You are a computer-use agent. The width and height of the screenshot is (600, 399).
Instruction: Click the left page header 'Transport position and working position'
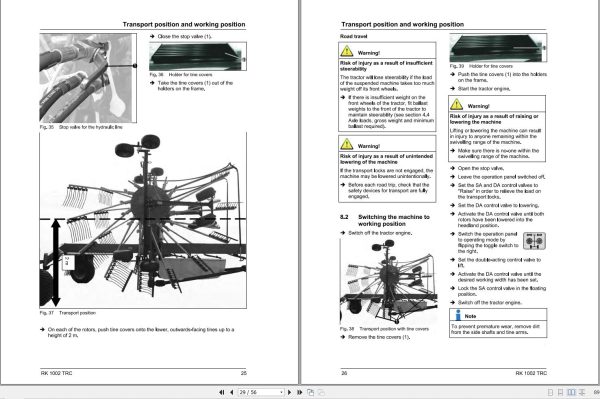tap(184, 24)
